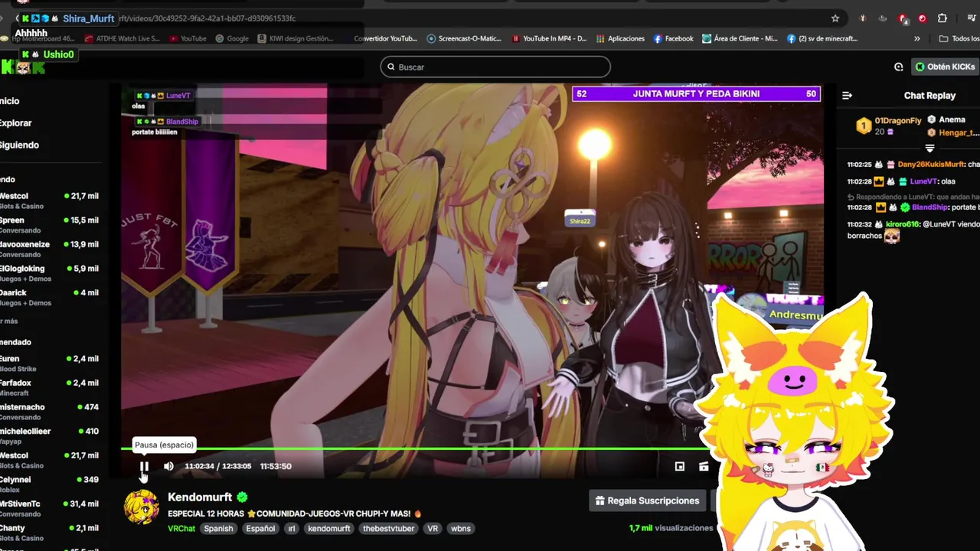Click BlandShip username in chat replay
This screenshot has width=980, height=551.
pos(929,207)
